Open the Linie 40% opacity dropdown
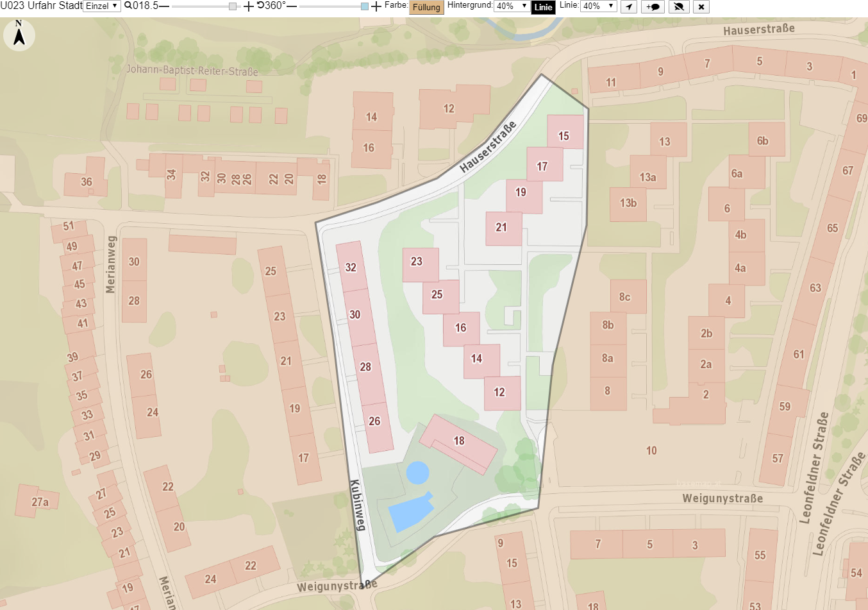 click(x=598, y=6)
